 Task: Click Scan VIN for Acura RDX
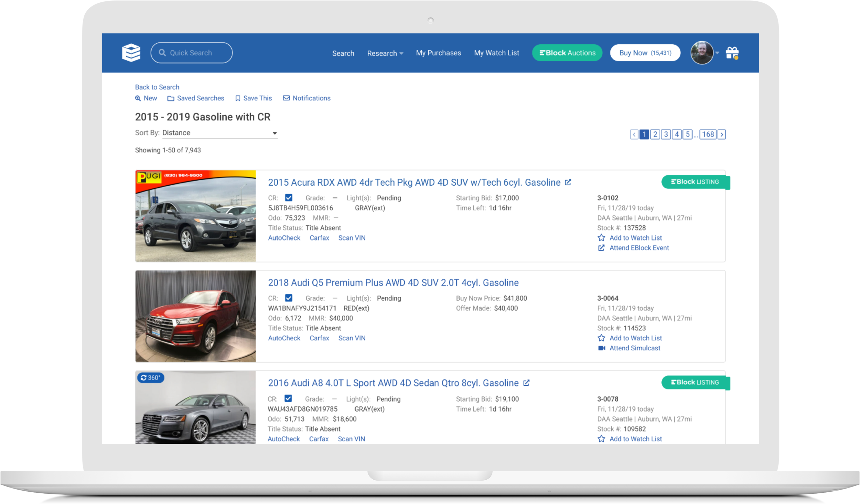[x=352, y=238]
